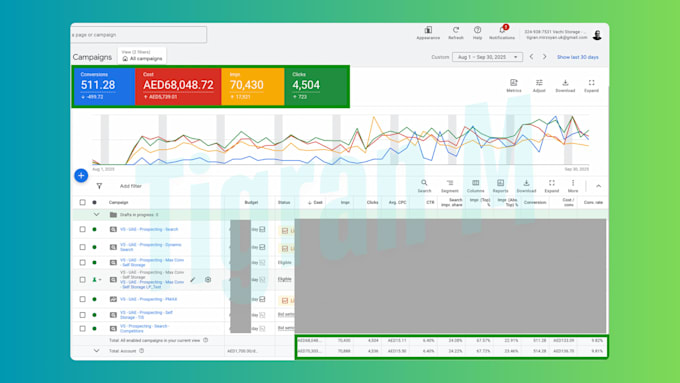Open the VS - UAE - Prospecting - PMAX campaign link
This screenshot has width=680, height=383.
[x=148, y=299]
